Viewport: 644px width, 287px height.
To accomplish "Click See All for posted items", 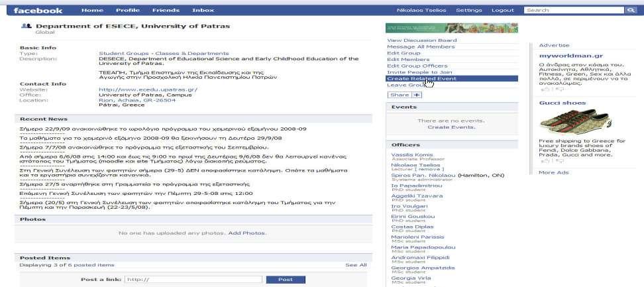I will [356, 265].
